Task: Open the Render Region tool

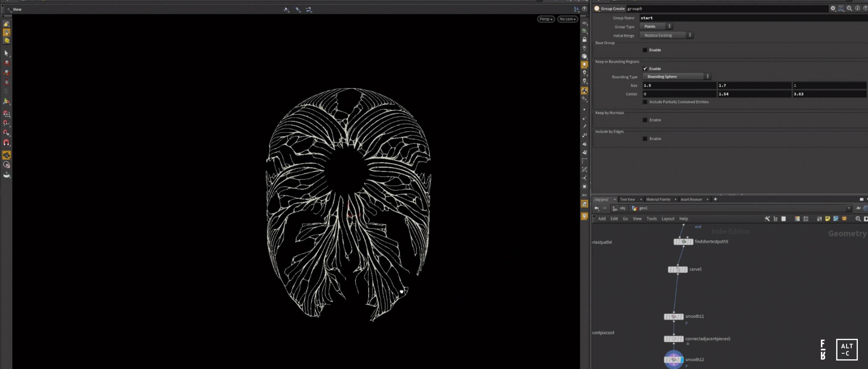Action: tap(6, 165)
